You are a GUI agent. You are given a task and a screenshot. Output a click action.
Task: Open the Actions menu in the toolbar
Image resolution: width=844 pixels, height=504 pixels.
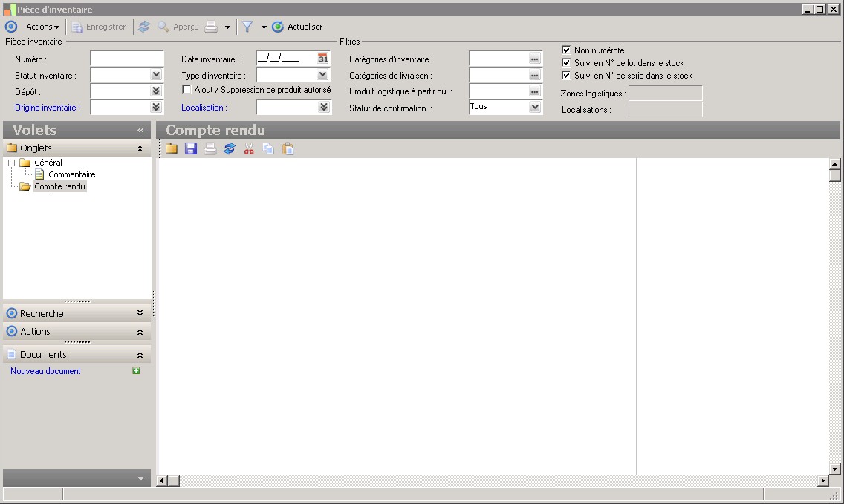point(42,27)
